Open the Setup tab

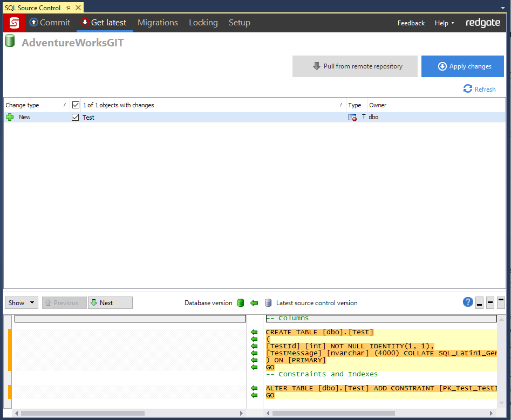(x=239, y=23)
